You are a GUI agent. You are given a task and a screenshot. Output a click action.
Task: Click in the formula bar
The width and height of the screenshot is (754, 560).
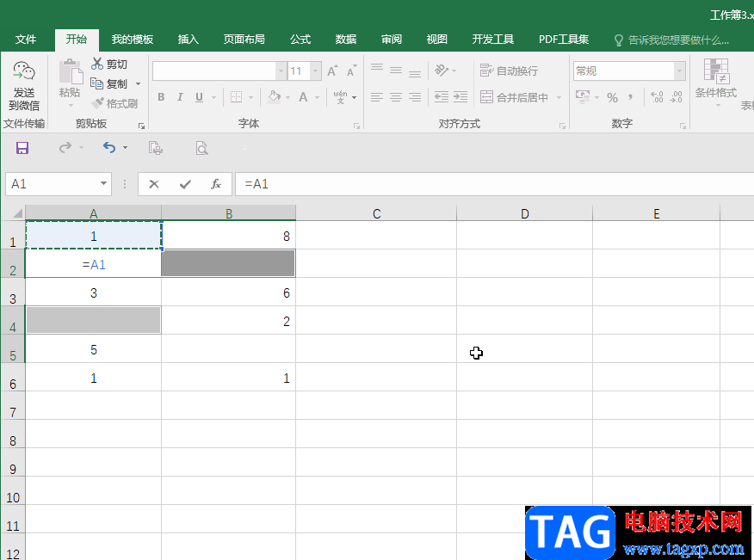tap(494, 184)
